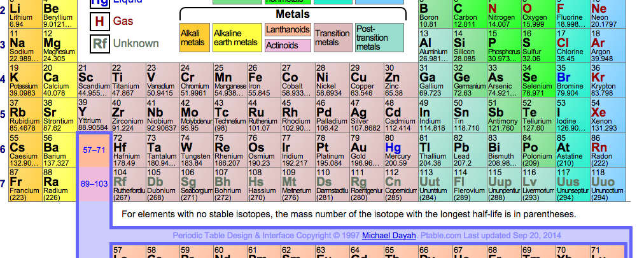This screenshot has height=258, width=644.
Task: Select the Tin (Sn) element cell
Action: tap(470, 115)
